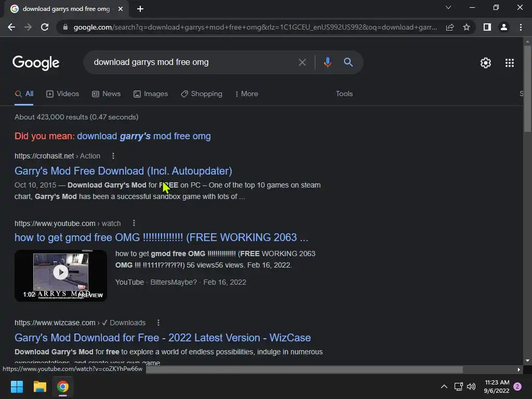Open Google quick settings gear
This screenshot has width=532, height=399.
click(486, 63)
